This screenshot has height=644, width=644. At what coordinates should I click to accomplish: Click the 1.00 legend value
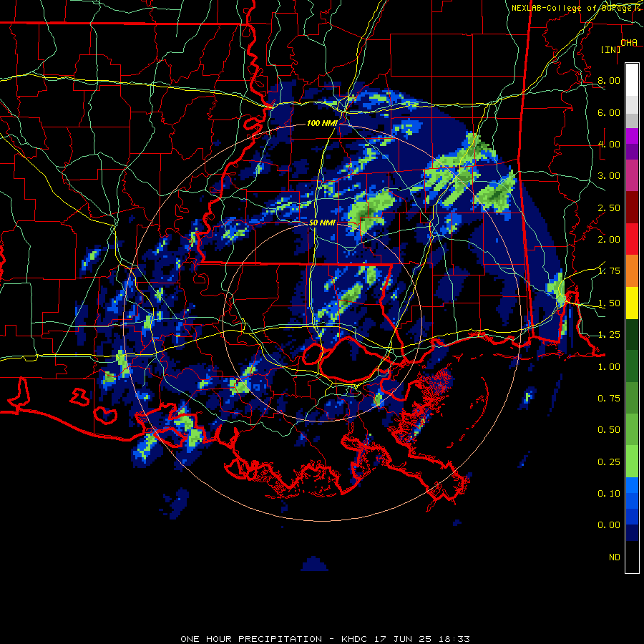coord(608,367)
